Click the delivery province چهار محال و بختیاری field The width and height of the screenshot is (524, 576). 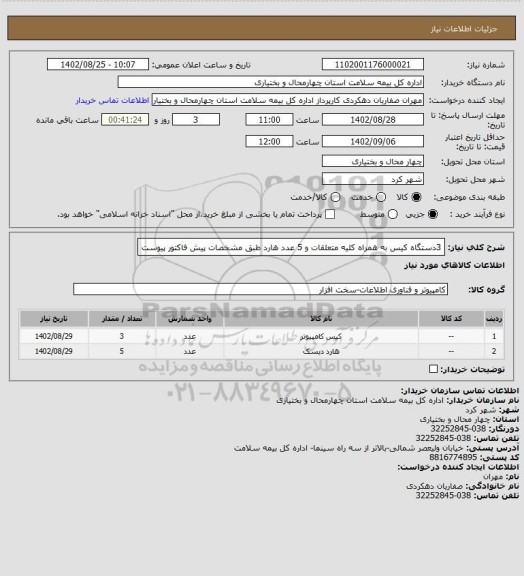pos(373,161)
